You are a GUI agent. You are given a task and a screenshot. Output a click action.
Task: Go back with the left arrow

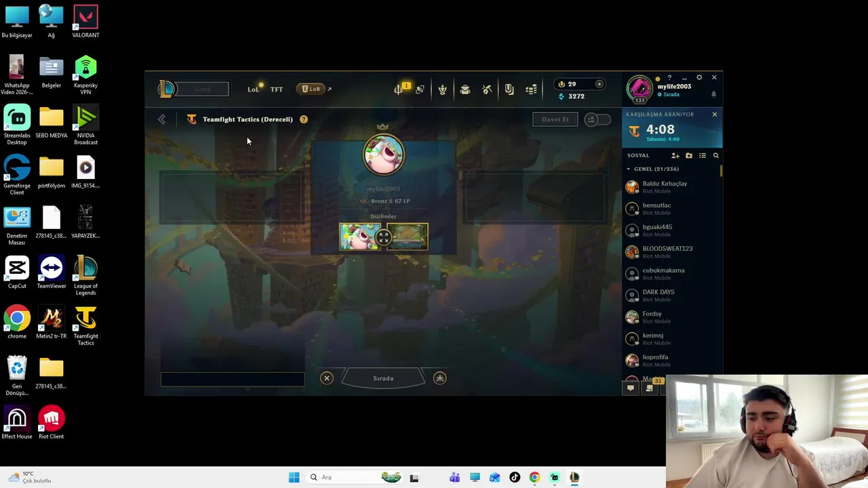click(x=161, y=119)
